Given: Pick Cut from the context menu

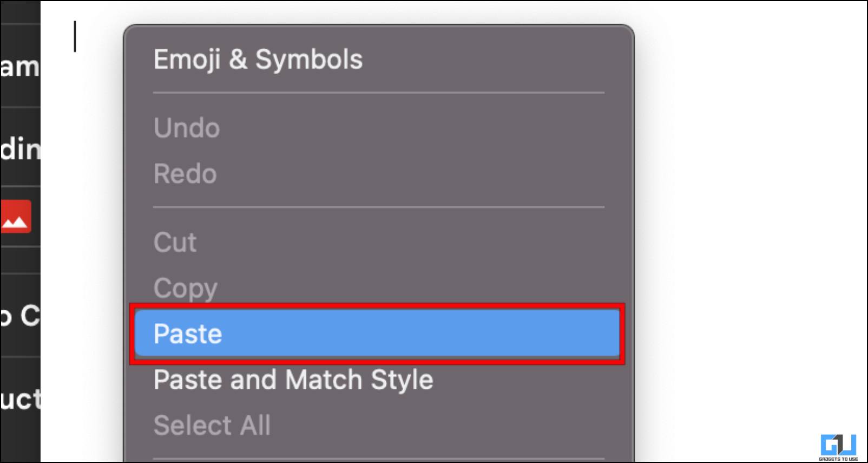Looking at the screenshot, I should pos(175,242).
